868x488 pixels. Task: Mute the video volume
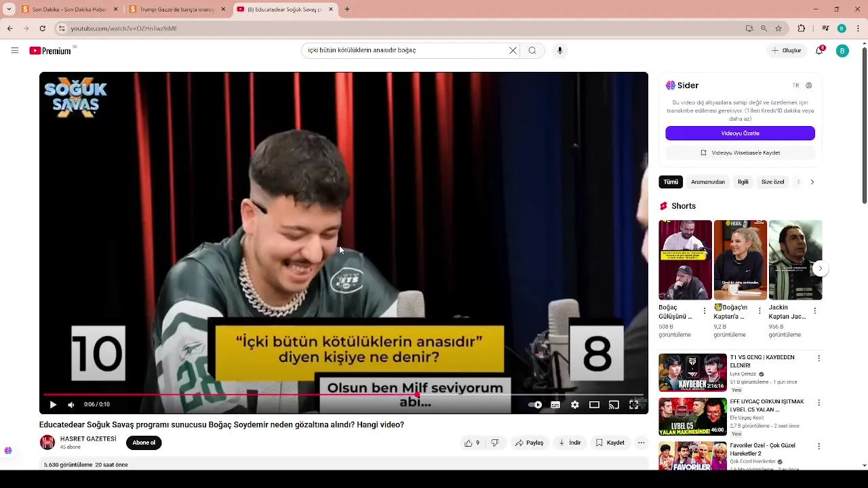pos(71,405)
